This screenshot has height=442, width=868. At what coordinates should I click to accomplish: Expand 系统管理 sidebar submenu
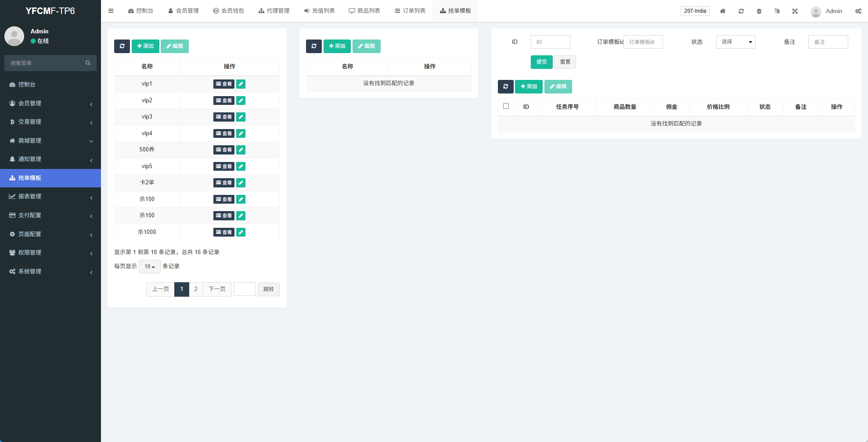tap(50, 271)
